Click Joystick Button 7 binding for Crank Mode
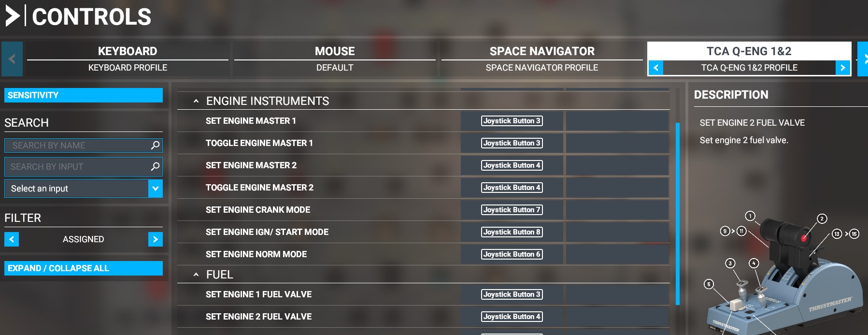The width and height of the screenshot is (868, 335). pos(512,210)
